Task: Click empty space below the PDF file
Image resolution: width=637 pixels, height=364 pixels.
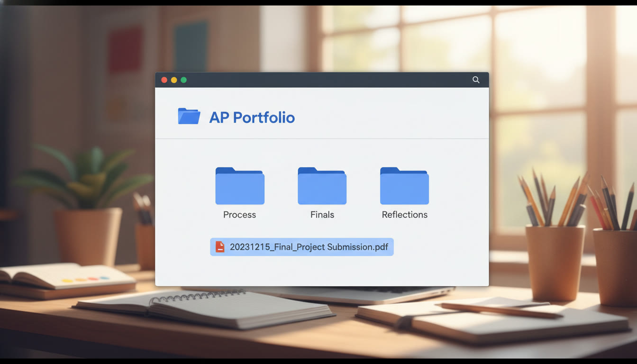Action: click(x=301, y=271)
